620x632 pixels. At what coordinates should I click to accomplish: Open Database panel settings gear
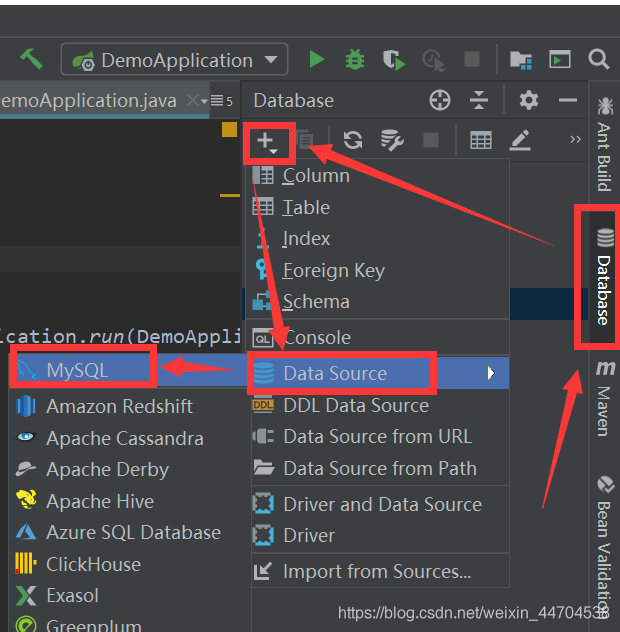point(528,100)
